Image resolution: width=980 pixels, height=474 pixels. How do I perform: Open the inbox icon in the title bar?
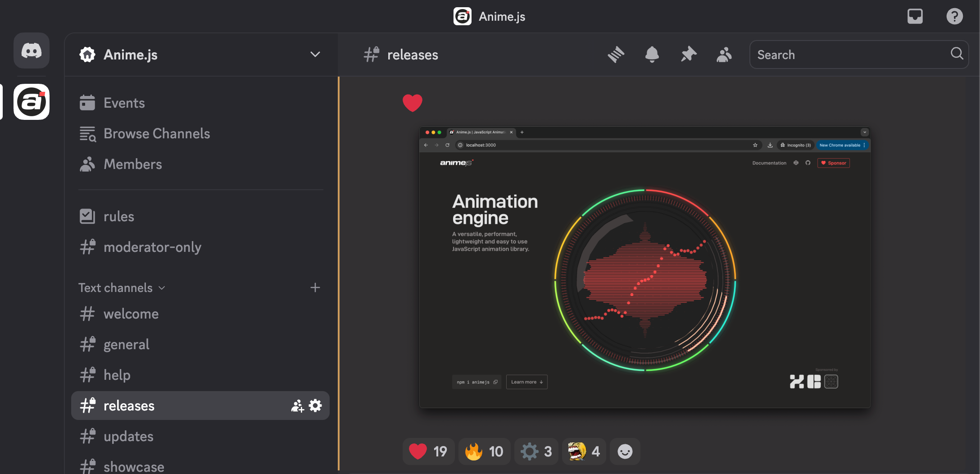coord(915,16)
